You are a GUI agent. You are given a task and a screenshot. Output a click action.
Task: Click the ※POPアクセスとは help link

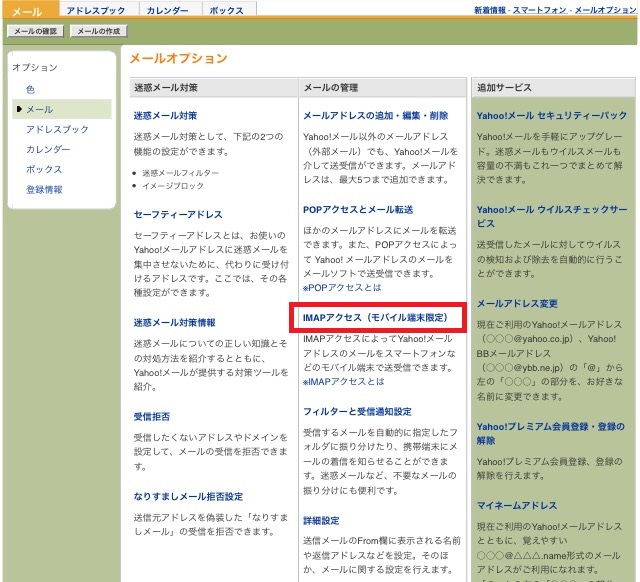[342, 287]
